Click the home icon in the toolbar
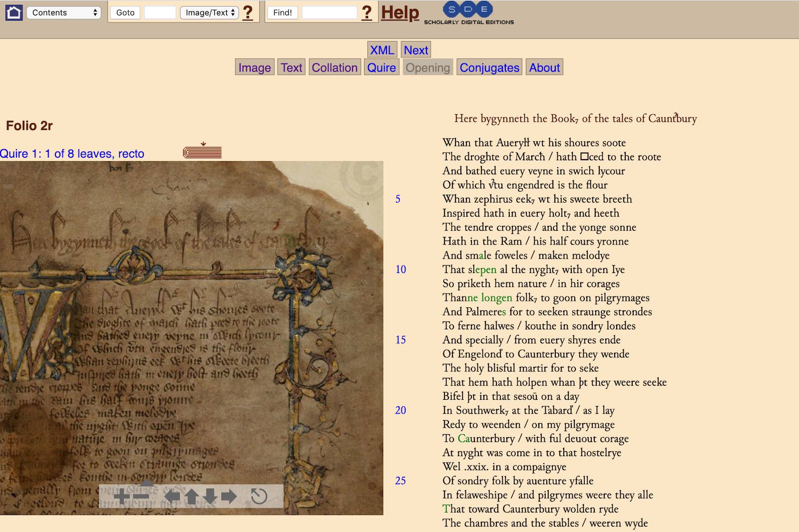Viewport: 799px width, 532px height. (13, 12)
